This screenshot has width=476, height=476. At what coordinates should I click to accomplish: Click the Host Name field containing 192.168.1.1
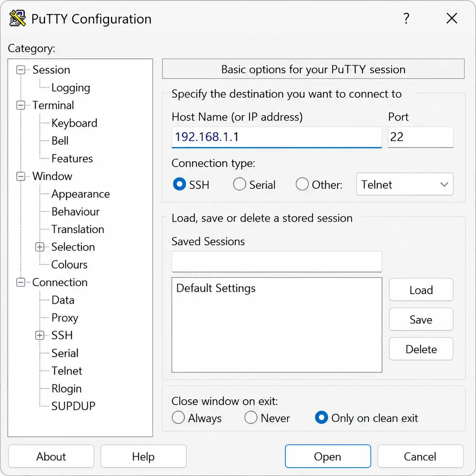click(x=277, y=137)
